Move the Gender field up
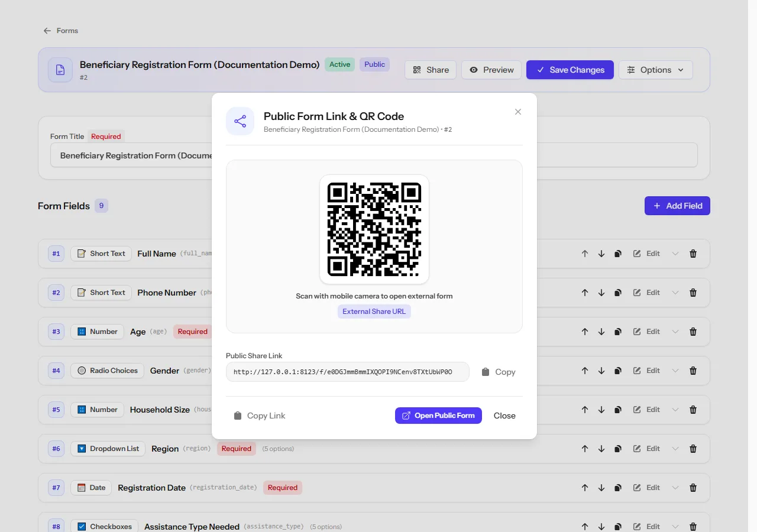The height and width of the screenshot is (532, 757). pyautogui.click(x=585, y=371)
